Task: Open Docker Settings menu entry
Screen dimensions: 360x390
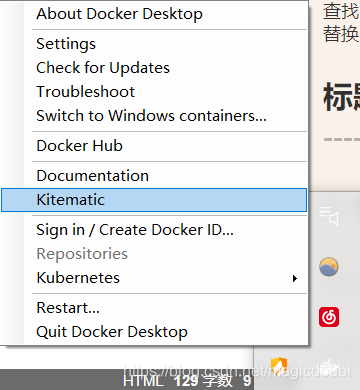Action: (x=153, y=44)
